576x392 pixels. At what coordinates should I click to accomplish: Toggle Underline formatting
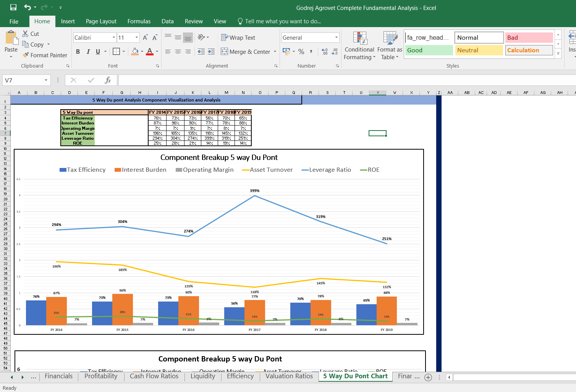pos(98,52)
